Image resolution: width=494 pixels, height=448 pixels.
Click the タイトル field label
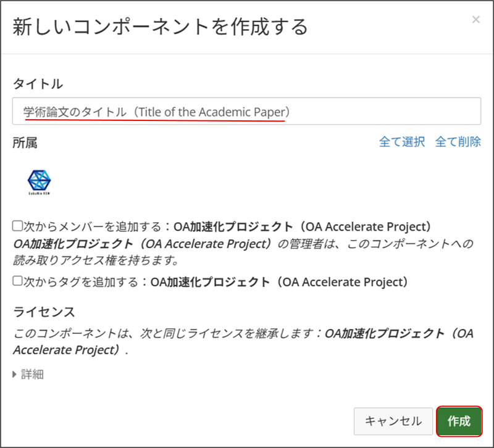point(38,84)
